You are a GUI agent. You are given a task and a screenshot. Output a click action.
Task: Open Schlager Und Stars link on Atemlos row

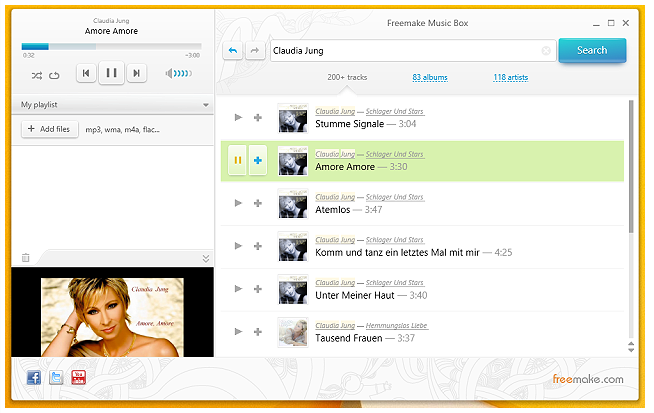click(395, 197)
